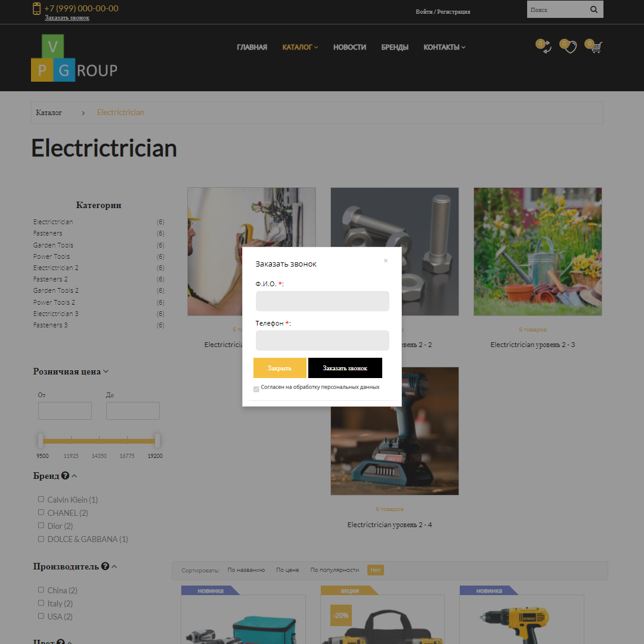Click the phone handset icon in the header
The height and width of the screenshot is (644, 644).
click(36, 9)
